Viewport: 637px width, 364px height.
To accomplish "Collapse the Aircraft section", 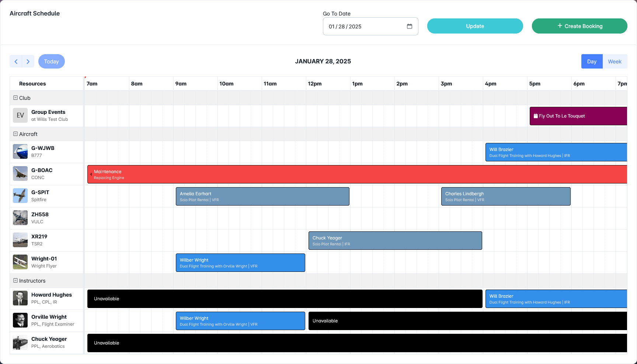I will [15, 134].
